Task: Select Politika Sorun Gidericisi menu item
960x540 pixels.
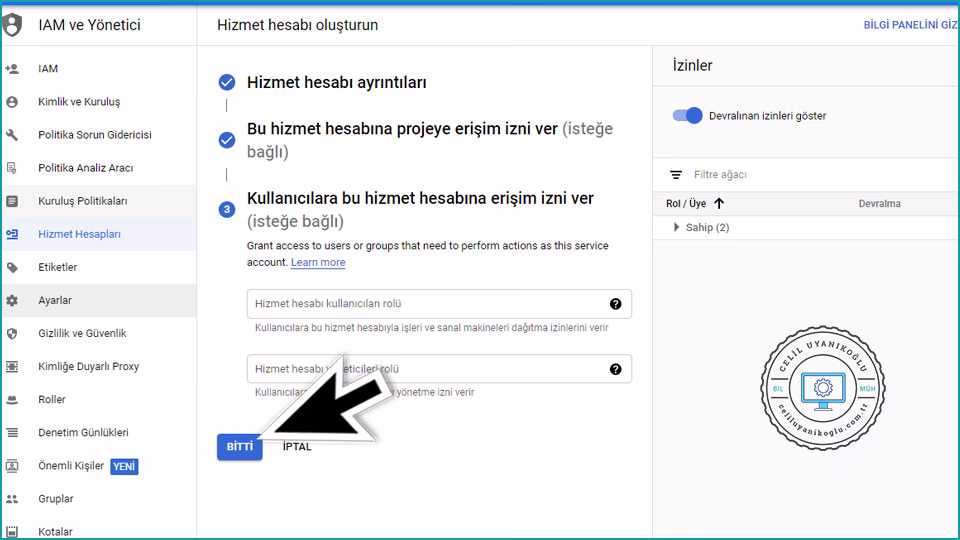Action: (x=99, y=135)
